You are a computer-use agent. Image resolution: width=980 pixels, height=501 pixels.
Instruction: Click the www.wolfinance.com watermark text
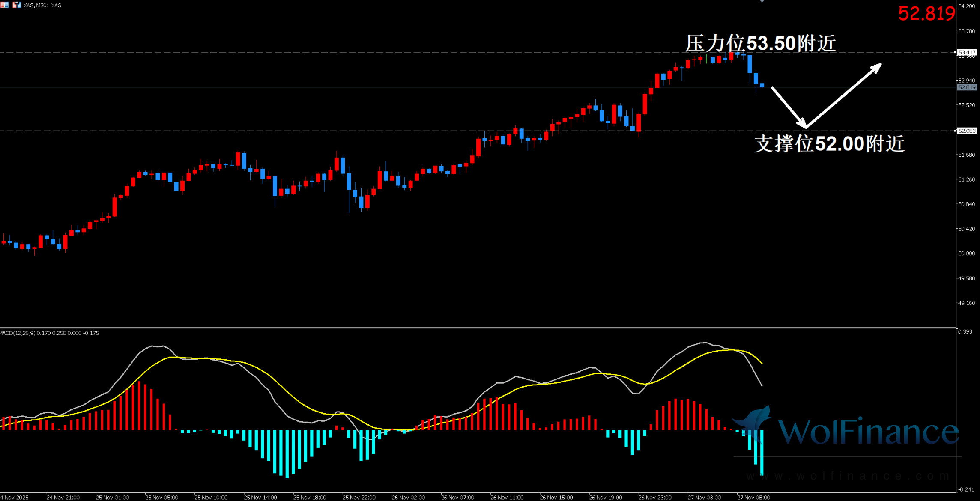click(x=847, y=476)
